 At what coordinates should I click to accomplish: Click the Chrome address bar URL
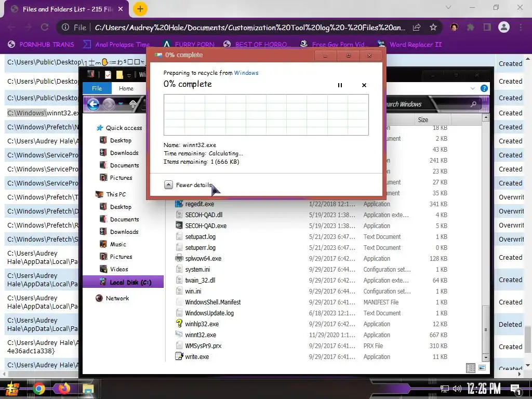pyautogui.click(x=250, y=28)
